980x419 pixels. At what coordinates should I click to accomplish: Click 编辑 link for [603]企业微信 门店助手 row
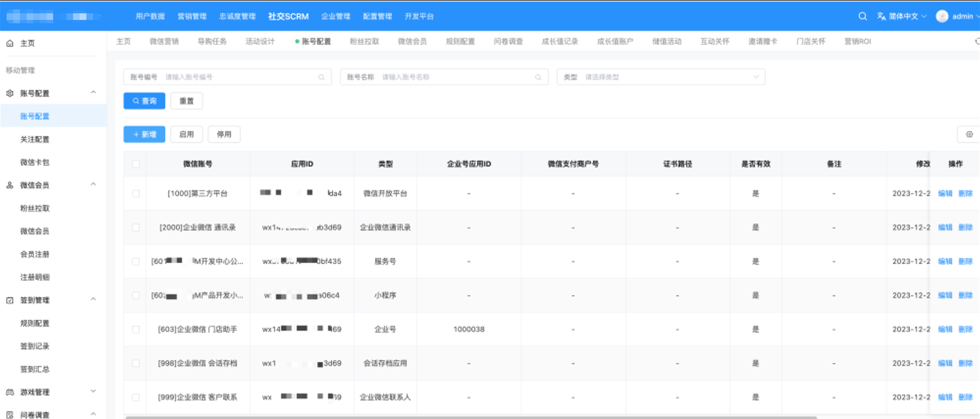pyautogui.click(x=945, y=329)
